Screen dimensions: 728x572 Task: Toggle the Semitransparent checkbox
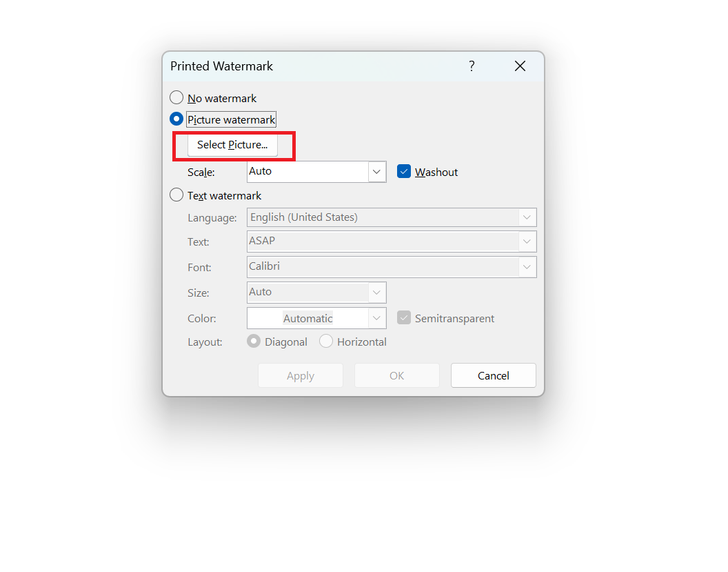(404, 318)
